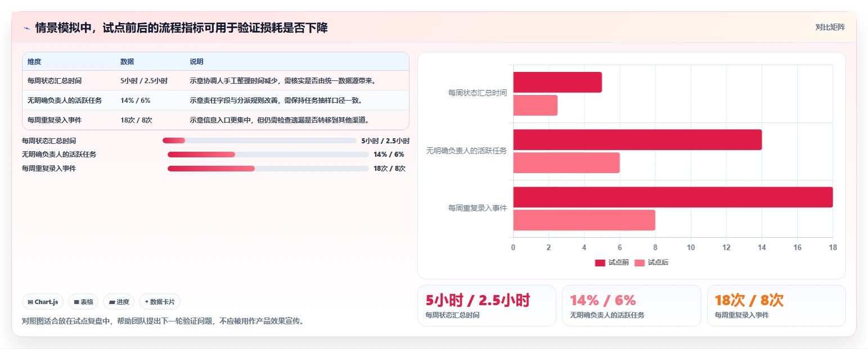Click x-axis tick label 18
The width and height of the screenshot is (868, 349).
pyautogui.click(x=833, y=247)
